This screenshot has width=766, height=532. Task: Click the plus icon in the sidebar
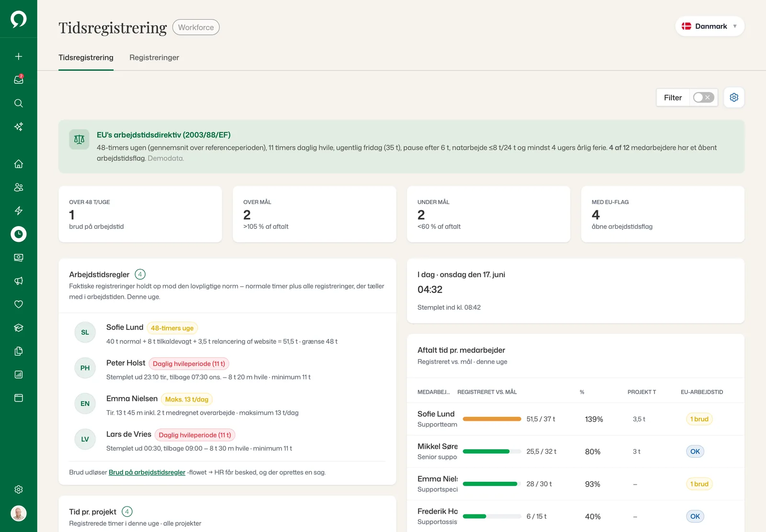(18, 57)
